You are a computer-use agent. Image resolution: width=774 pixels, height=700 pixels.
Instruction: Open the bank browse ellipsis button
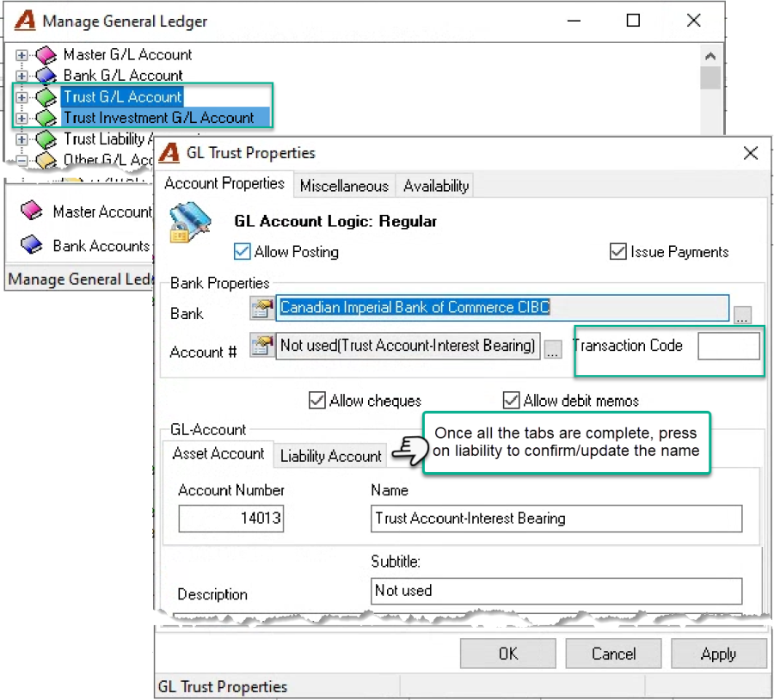[742, 316]
